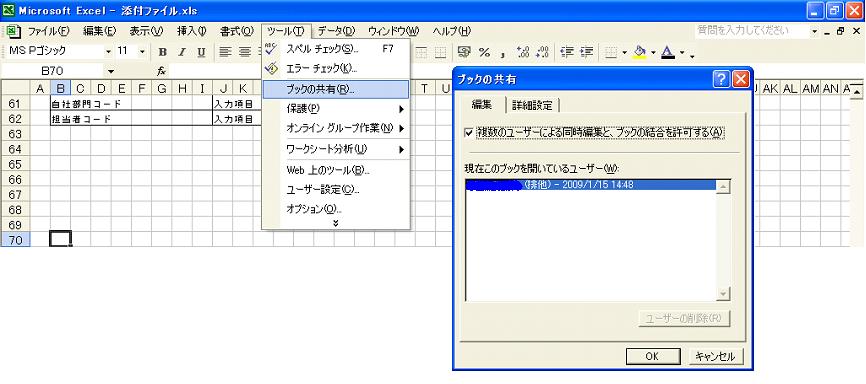Screen dimensions: 866x384
Task: Open the font size dropdown
Action: click(142, 52)
